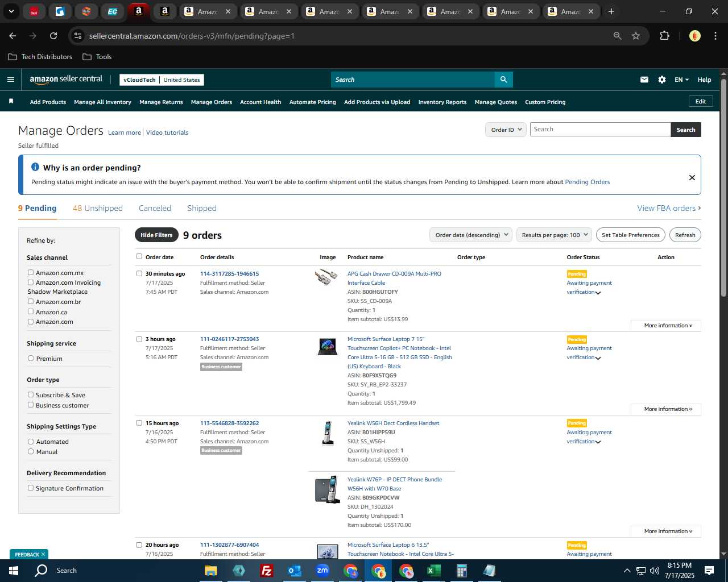Open the browser profile avatar
The height and width of the screenshot is (582, 728).
click(x=694, y=36)
